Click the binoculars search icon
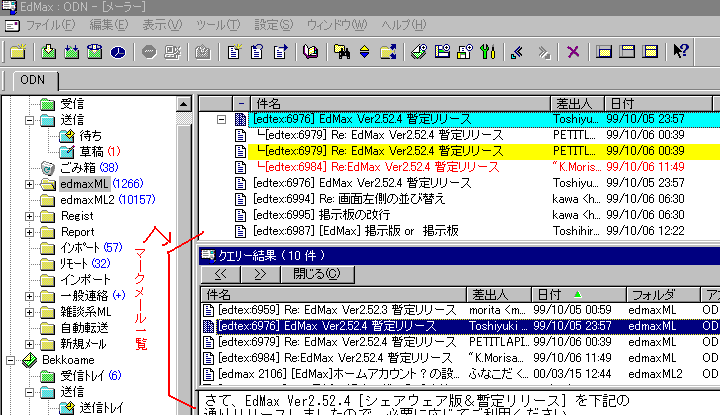Image resolution: width=720 pixels, height=415 pixels. [343, 52]
